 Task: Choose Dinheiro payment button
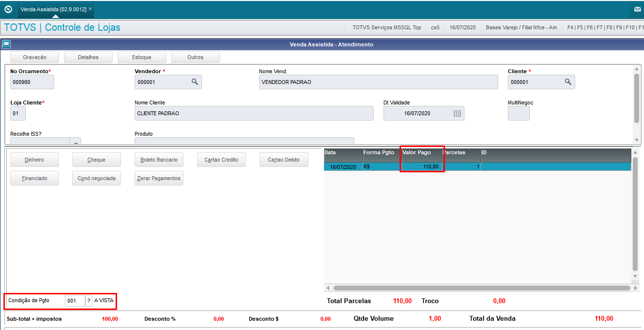point(35,160)
